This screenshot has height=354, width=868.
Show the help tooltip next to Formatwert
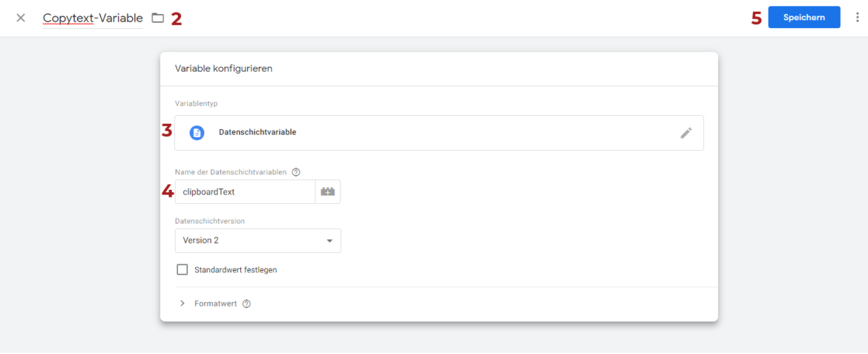point(246,304)
